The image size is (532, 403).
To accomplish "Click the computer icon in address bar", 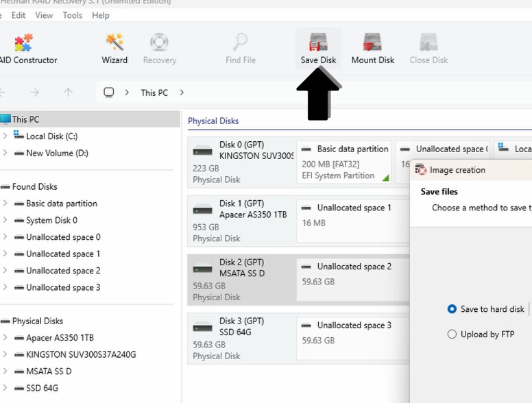I will coord(108,93).
